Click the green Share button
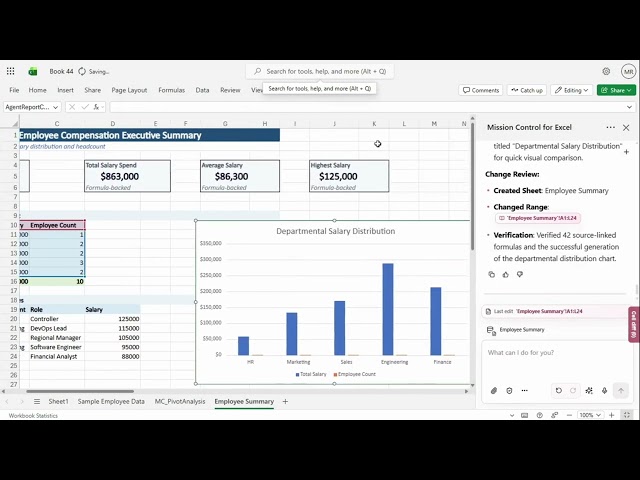640x480 pixels. [616, 90]
